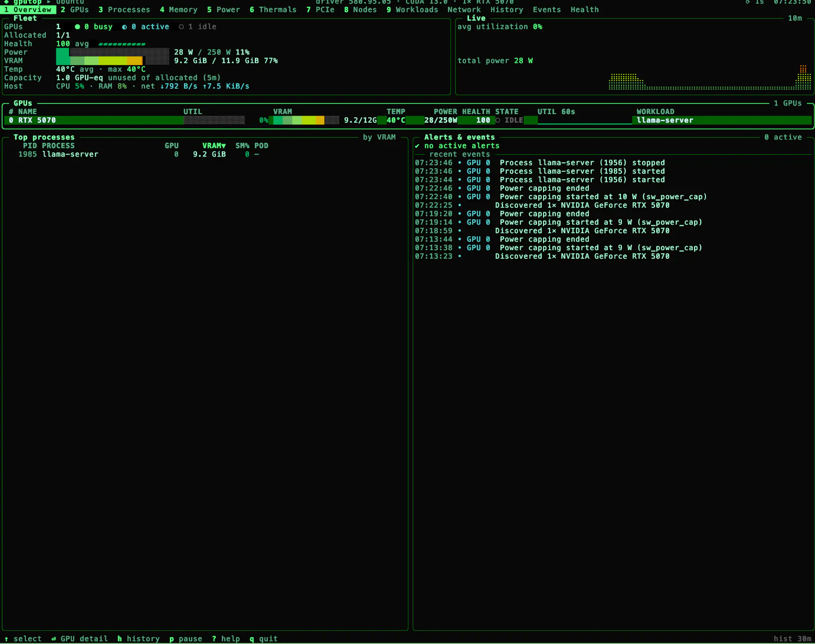815x644 pixels.
Task: Click the 07:19:14 power capping started event
Action: point(559,222)
